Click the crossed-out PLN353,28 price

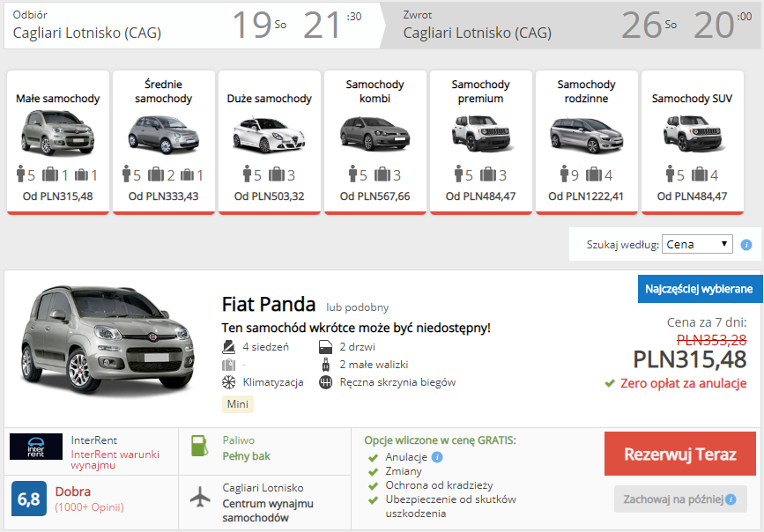(x=711, y=340)
